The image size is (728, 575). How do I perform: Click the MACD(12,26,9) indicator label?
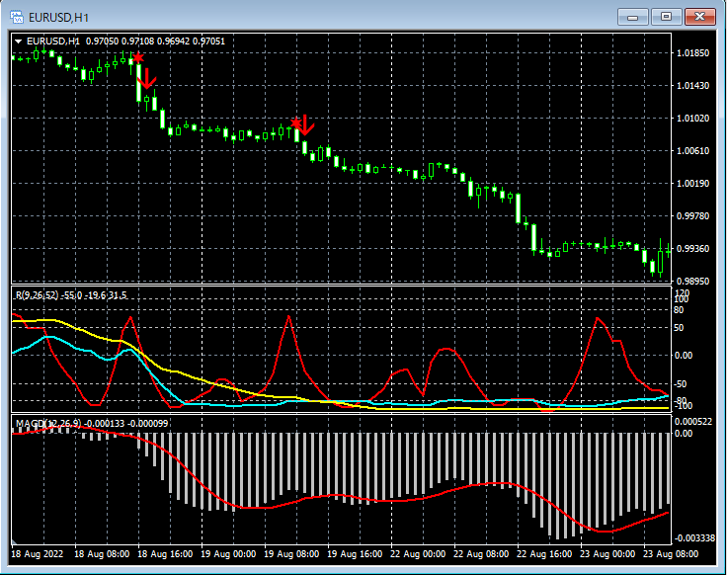tap(47, 425)
